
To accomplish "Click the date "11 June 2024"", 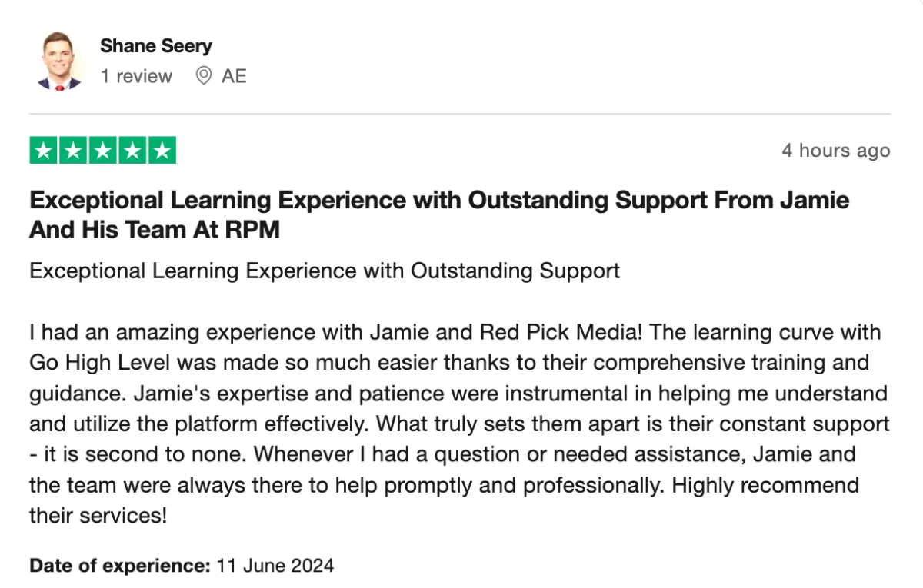I will coord(275,566).
